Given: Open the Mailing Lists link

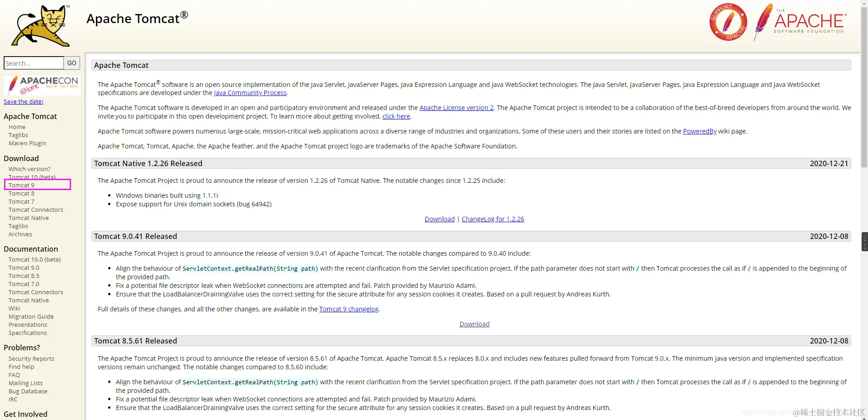Looking at the screenshot, I should tap(26, 383).
